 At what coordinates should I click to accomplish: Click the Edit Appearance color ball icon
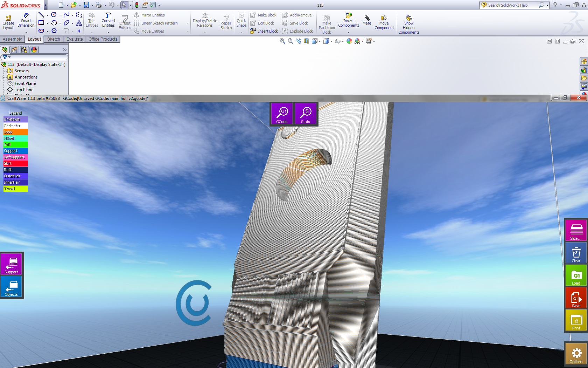pos(349,41)
